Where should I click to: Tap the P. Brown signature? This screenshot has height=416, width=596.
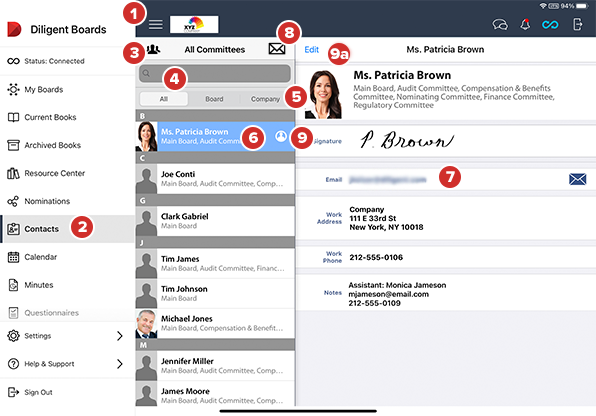point(406,140)
